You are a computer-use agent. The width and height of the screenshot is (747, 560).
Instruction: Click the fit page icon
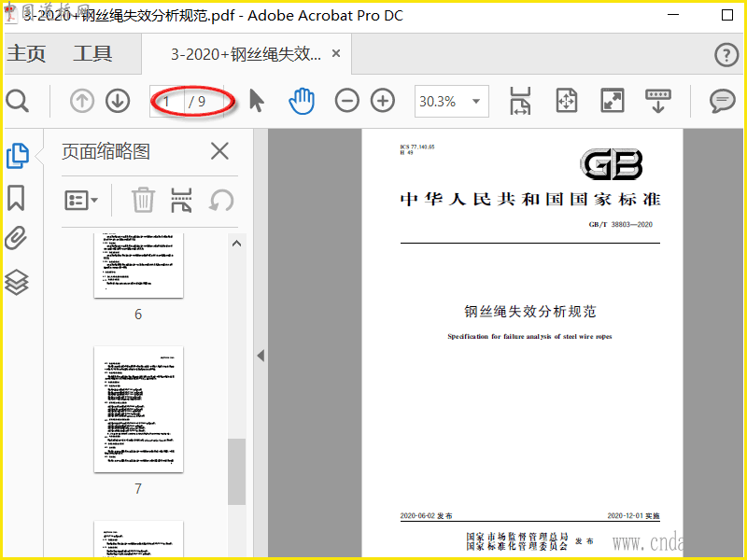click(567, 101)
